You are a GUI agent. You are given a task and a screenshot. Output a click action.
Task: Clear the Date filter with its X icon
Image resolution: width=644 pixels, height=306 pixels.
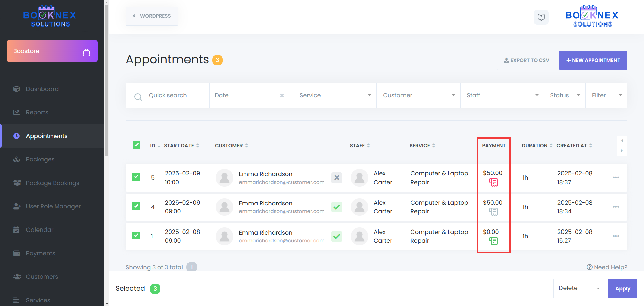point(281,95)
